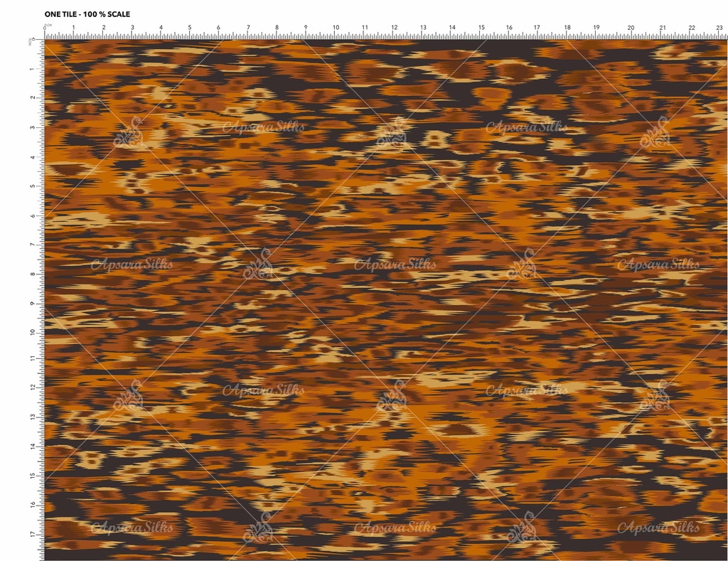The width and height of the screenshot is (728, 561).
Task: Select the 23 mark on the horizontal ruler
Action: tap(719, 28)
